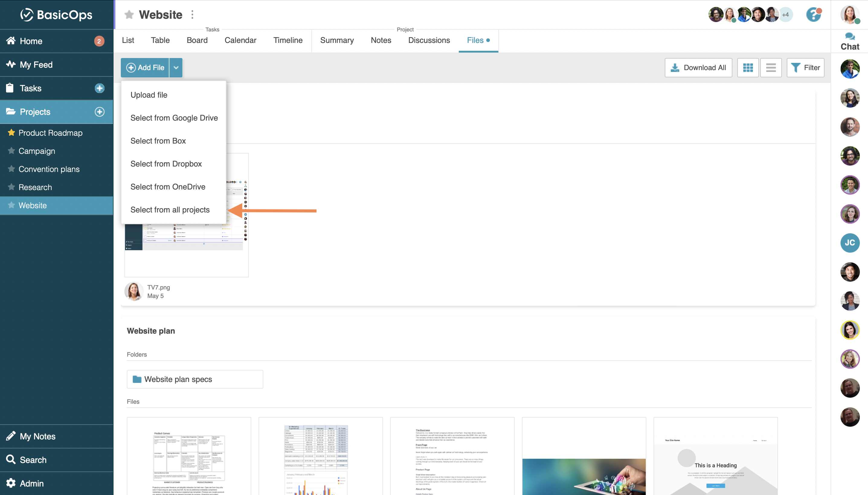The width and height of the screenshot is (868, 495).
Task: Click the Add File button
Action: (x=145, y=68)
